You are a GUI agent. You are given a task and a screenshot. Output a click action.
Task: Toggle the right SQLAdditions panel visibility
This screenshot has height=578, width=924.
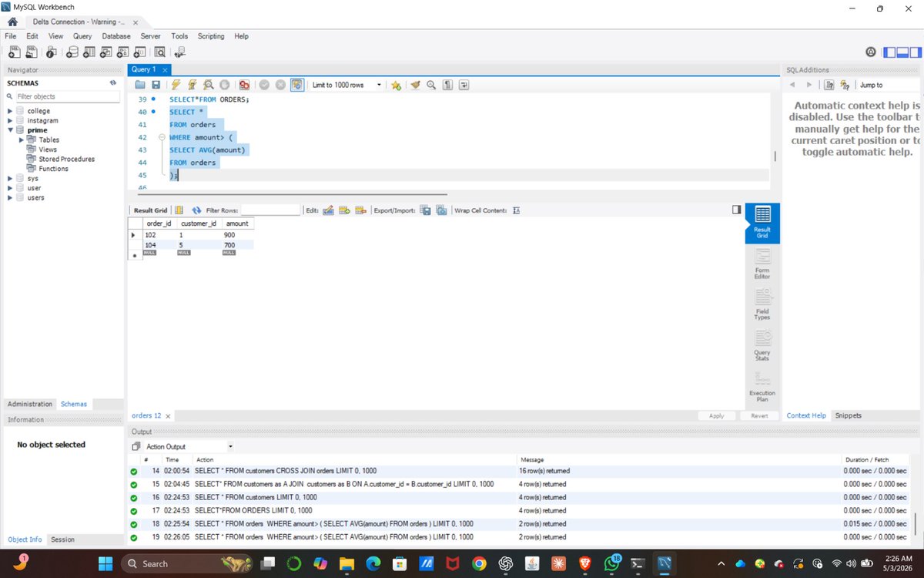[x=915, y=52]
